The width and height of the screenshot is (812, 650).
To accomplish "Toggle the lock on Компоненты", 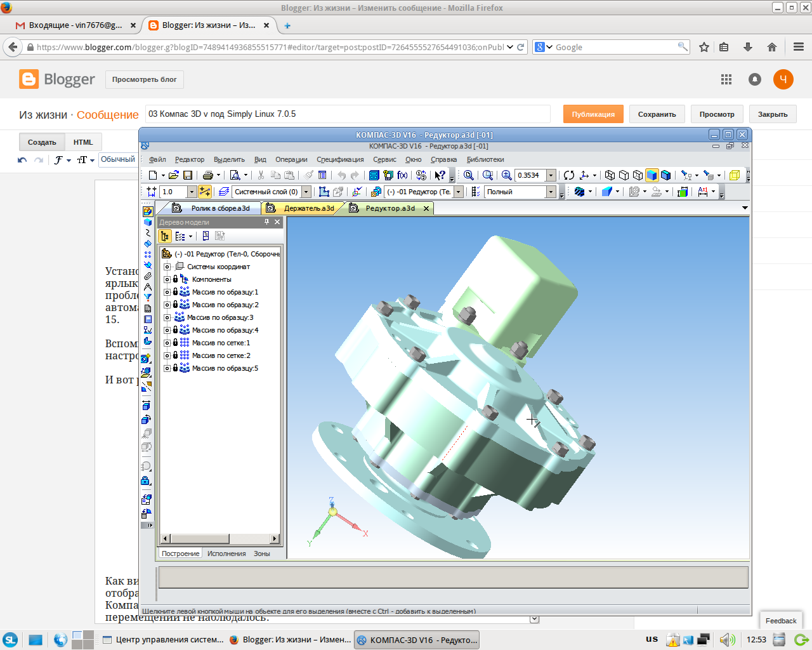I will [x=175, y=279].
